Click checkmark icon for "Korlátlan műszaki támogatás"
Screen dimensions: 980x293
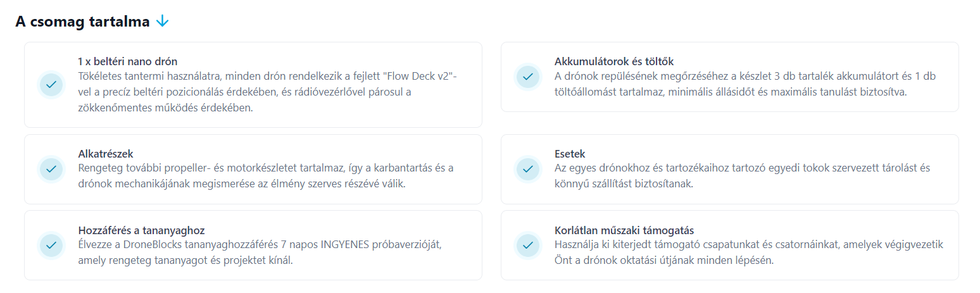[x=528, y=245]
